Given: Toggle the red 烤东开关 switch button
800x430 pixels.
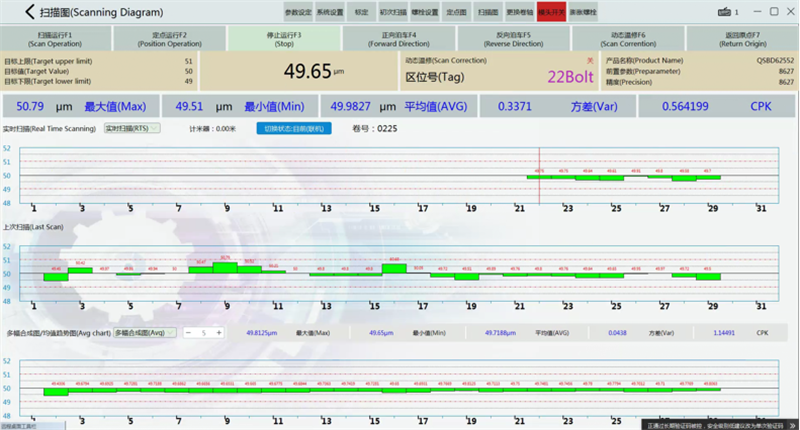Looking at the screenshot, I should coord(551,12).
